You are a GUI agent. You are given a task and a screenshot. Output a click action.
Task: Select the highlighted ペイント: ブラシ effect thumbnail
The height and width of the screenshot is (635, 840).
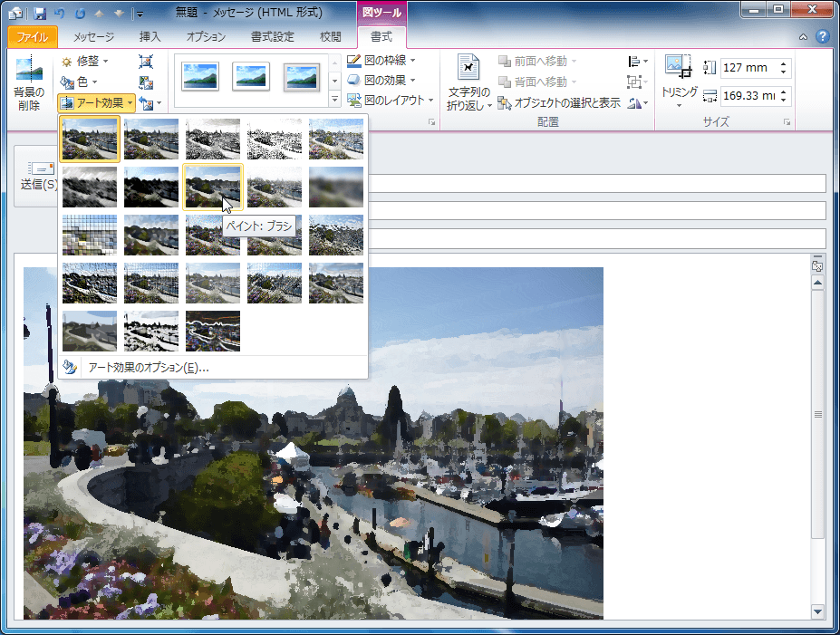pos(213,187)
